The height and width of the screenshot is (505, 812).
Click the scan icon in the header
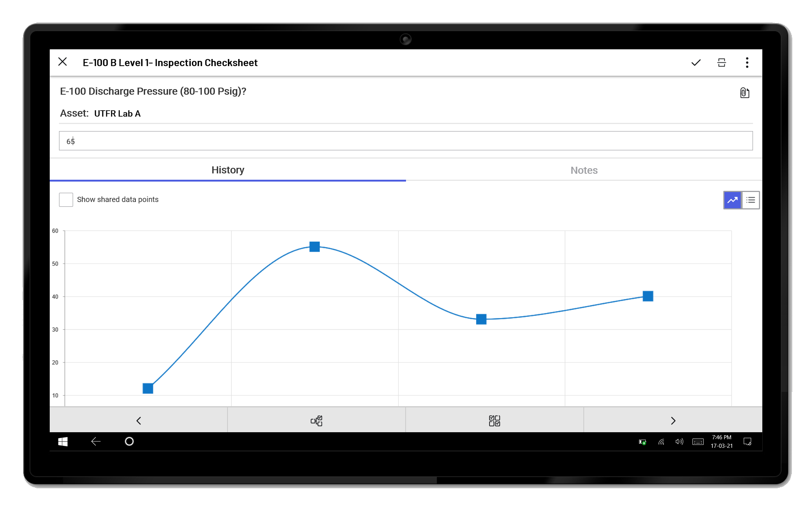pos(721,63)
